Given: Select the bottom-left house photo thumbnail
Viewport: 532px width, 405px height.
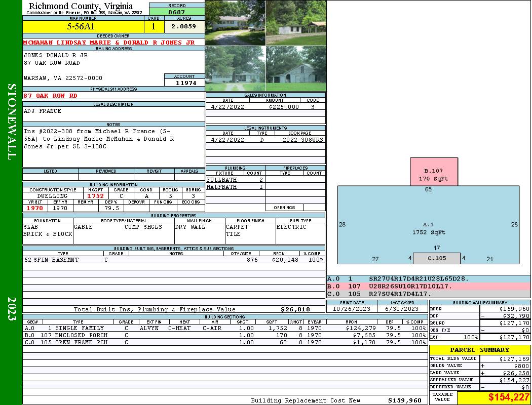Looking at the screenshot, I should point(235,68).
